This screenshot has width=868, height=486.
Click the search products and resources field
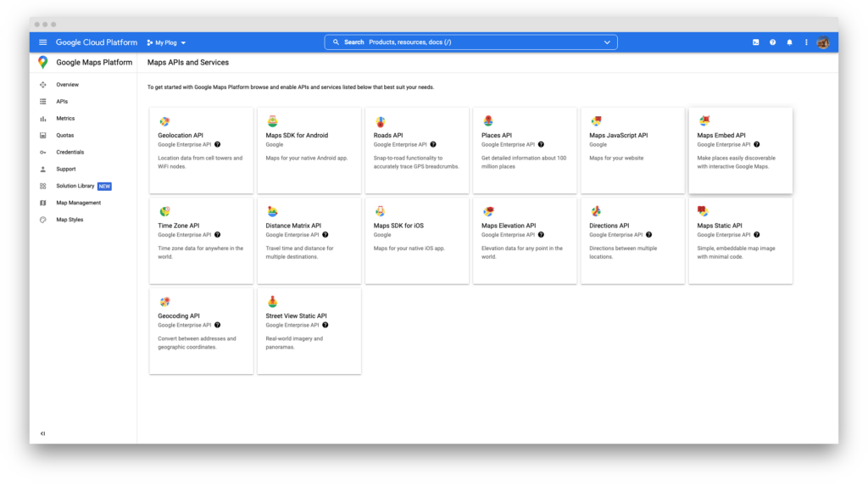click(x=470, y=42)
